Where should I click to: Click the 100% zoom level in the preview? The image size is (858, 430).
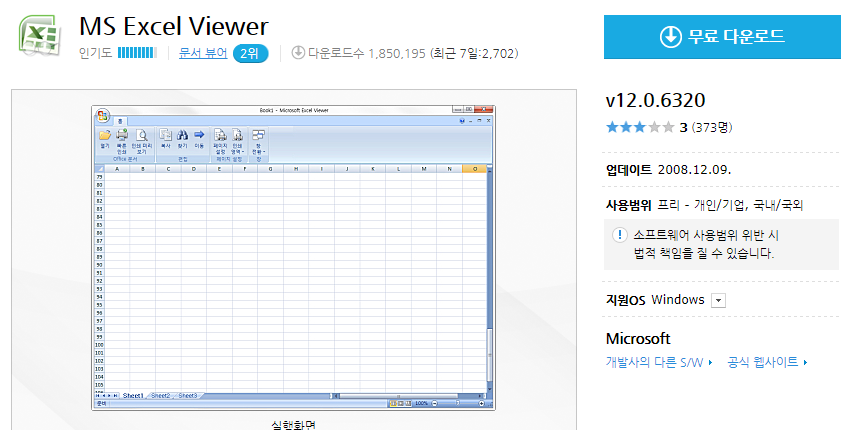coord(421,403)
